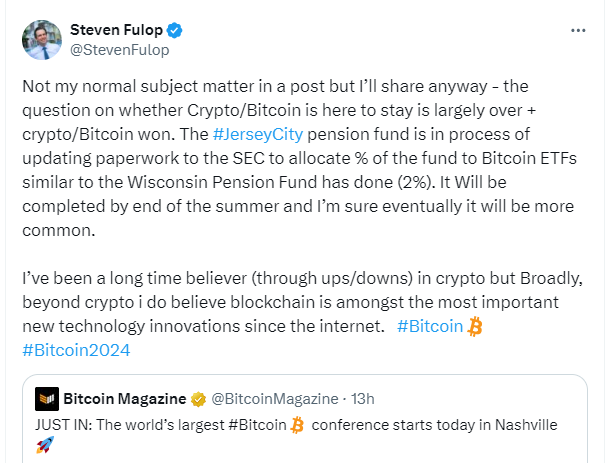609x463 pixels.
Task: Click Steven Fulop's profile avatar photo
Action: coord(40,40)
